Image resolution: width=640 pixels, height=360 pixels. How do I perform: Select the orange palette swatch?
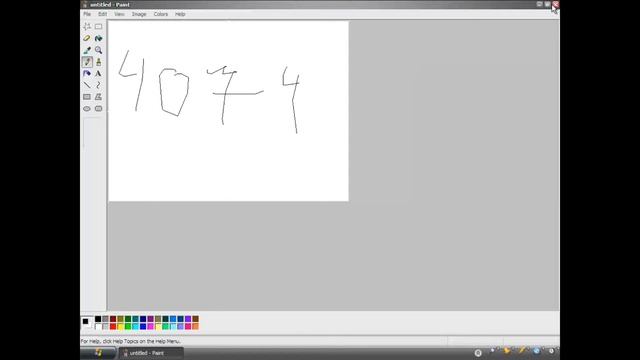[x=196, y=327]
